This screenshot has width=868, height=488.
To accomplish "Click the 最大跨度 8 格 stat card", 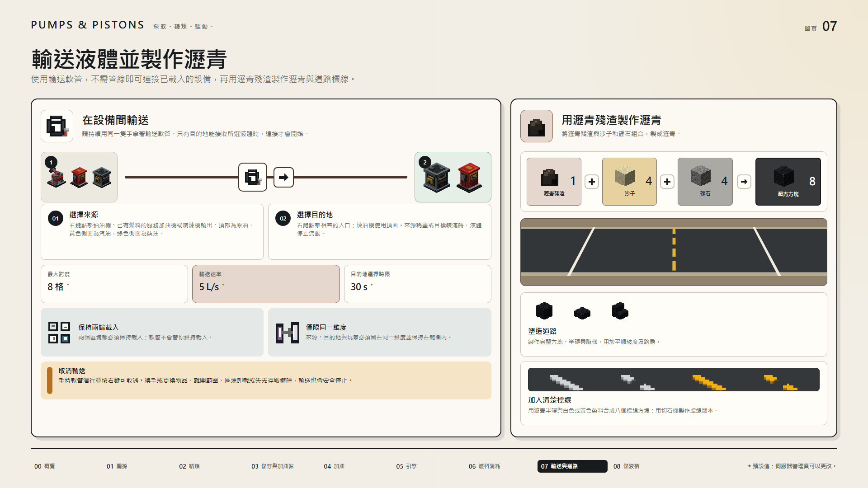I will 114,284.
